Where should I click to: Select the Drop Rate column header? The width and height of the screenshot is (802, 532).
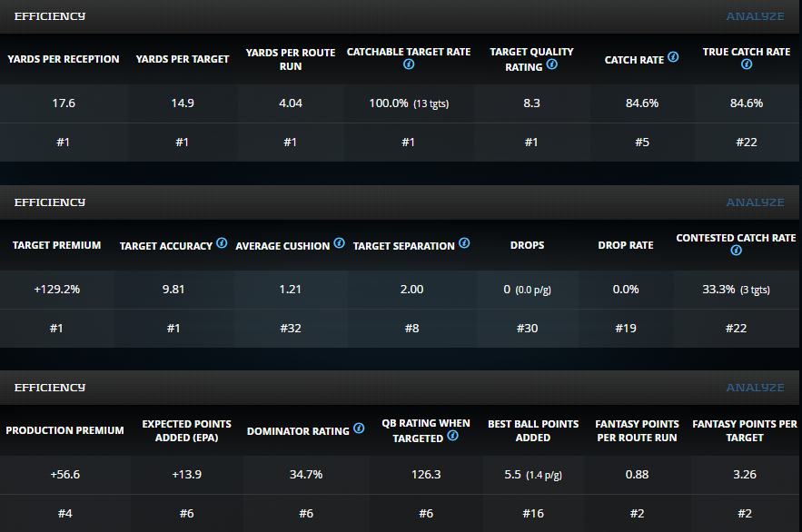pyautogui.click(x=626, y=245)
